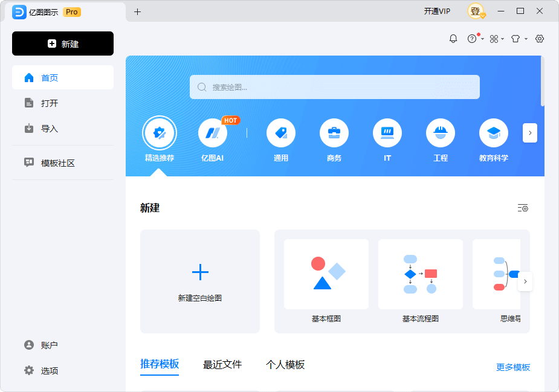Expand more categories with right chevron
This screenshot has height=392, width=559.
530,133
